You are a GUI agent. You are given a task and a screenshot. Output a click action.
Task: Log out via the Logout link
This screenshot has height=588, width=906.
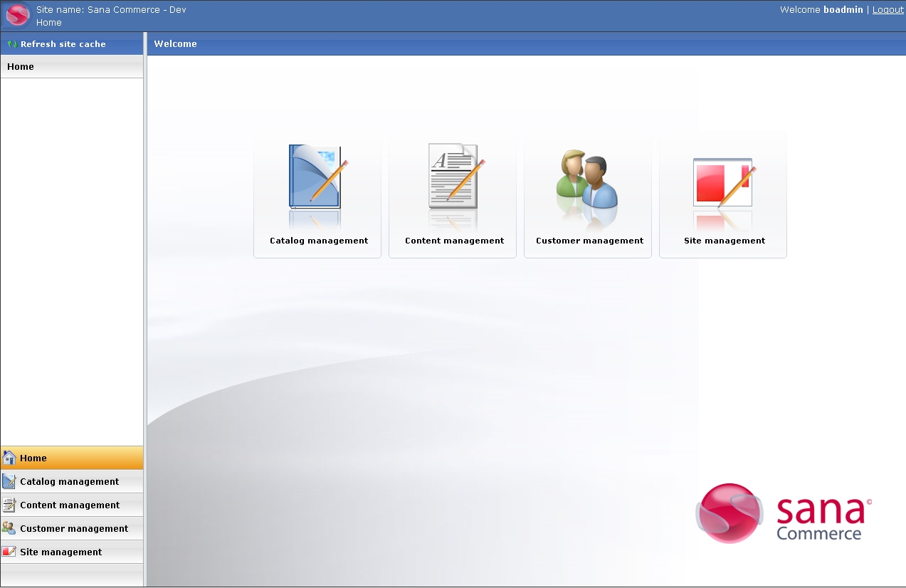(888, 10)
